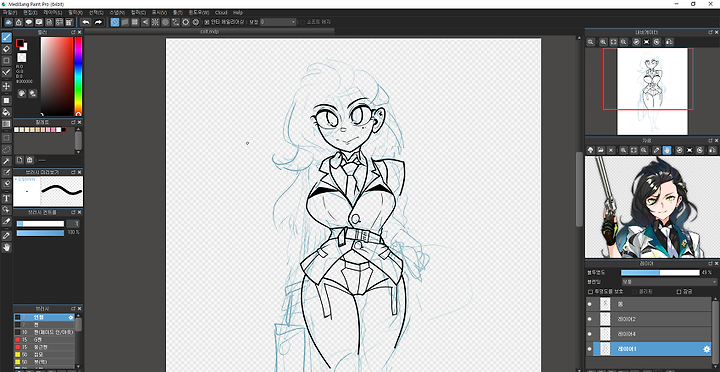Select the Bucket fill tool
Image resolution: width=720 pixels, height=372 pixels.
tap(6, 112)
